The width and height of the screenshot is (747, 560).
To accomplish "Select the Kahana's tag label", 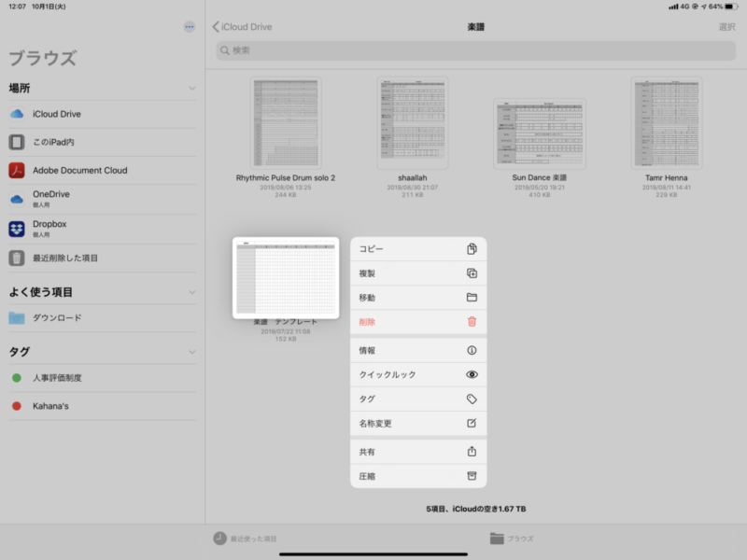I will point(50,406).
